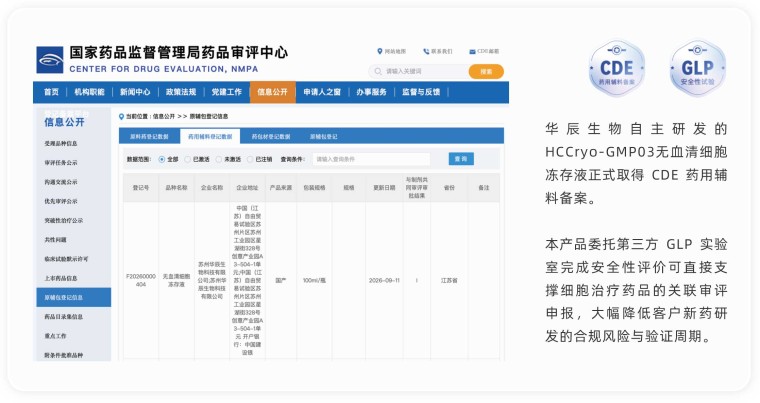Open the selected 原辅包登记信息 sidebar item
This screenshot has height=403, width=760.
(x=74, y=297)
